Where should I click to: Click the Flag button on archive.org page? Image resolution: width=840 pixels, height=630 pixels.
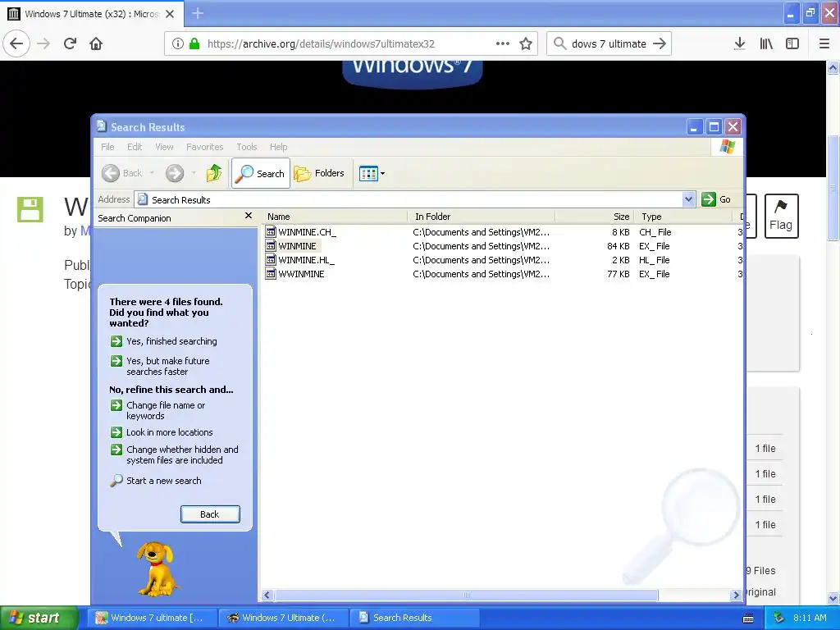[x=781, y=216]
